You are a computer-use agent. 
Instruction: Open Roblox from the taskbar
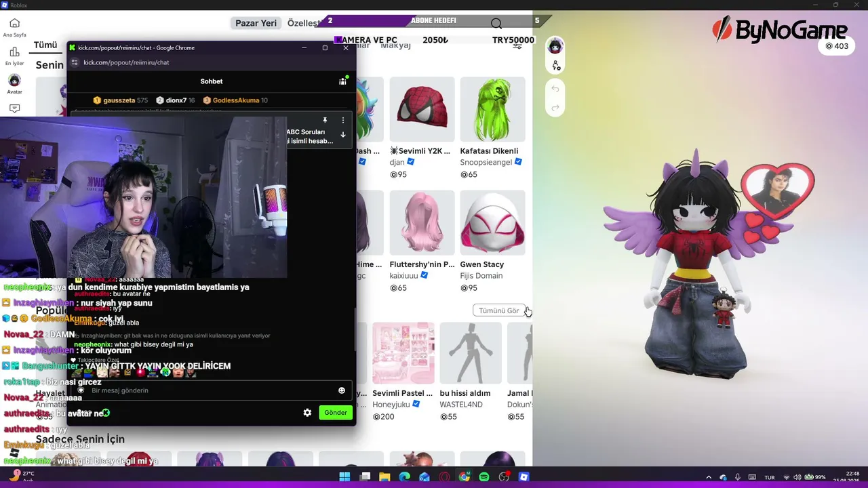[x=524, y=477]
